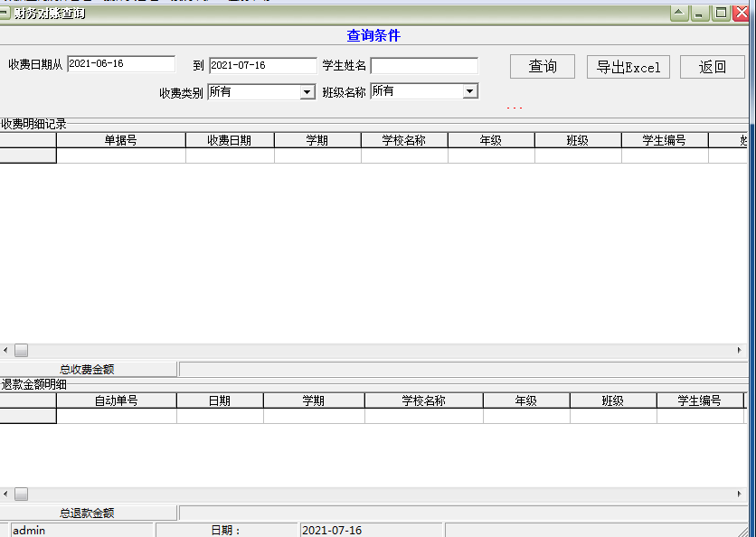Image resolution: width=756 pixels, height=537 pixels.
Task: Select the 学期 column header in the 收费明细记录 table
Action: pyautogui.click(x=317, y=140)
